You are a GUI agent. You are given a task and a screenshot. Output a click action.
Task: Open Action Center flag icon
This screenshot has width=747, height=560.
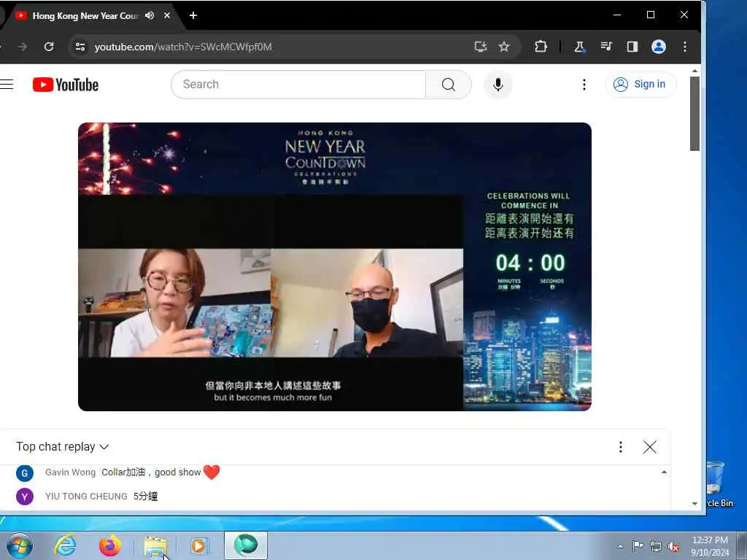click(638, 545)
